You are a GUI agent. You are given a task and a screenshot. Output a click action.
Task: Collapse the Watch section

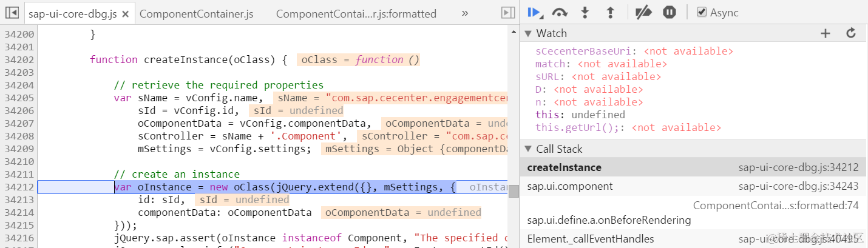528,33
